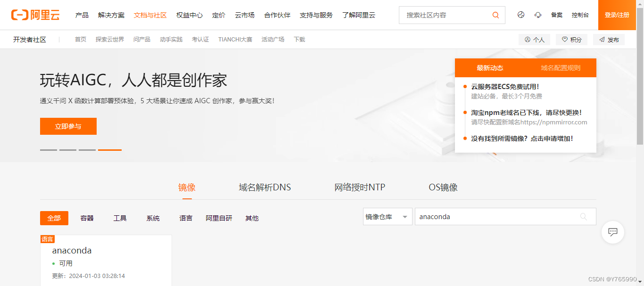This screenshot has width=644, height=286.
Task: Select the fourth orange carousel indicator
Action: click(x=110, y=150)
